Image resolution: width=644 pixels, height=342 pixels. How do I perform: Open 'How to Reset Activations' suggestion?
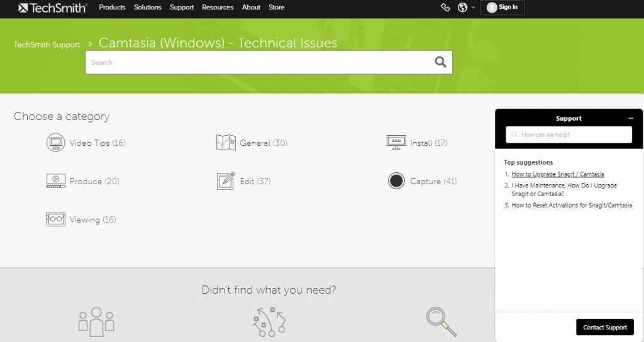pyautogui.click(x=571, y=206)
